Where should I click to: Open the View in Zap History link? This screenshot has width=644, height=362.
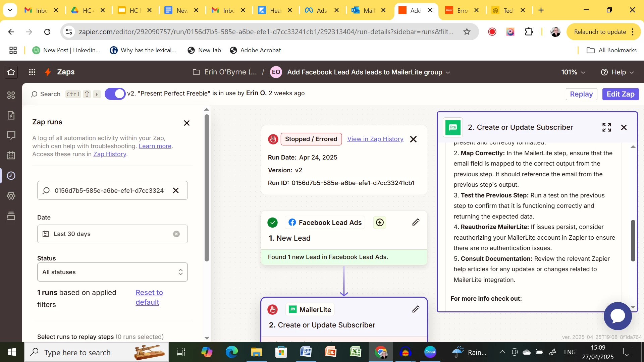tap(375, 139)
